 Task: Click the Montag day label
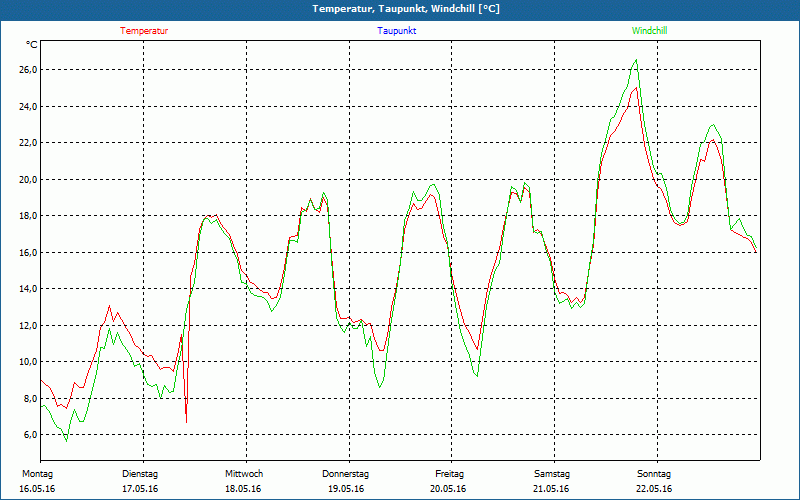tap(37, 474)
